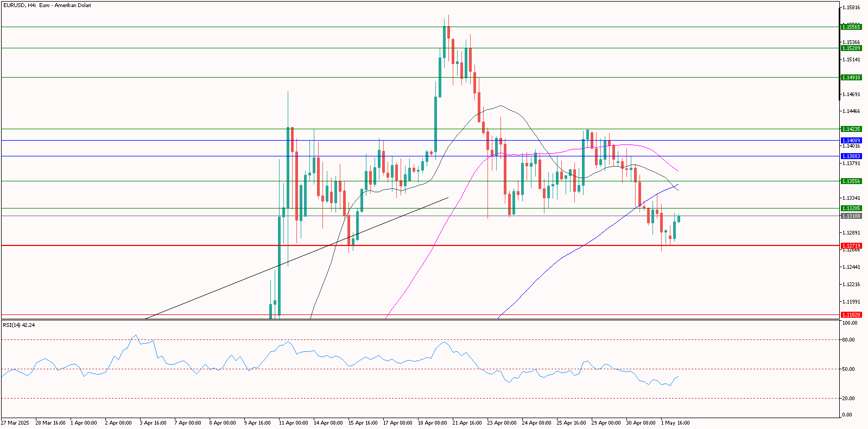Click the 1 May 16:00 time label
The width and height of the screenshot is (868, 429).
click(x=675, y=423)
